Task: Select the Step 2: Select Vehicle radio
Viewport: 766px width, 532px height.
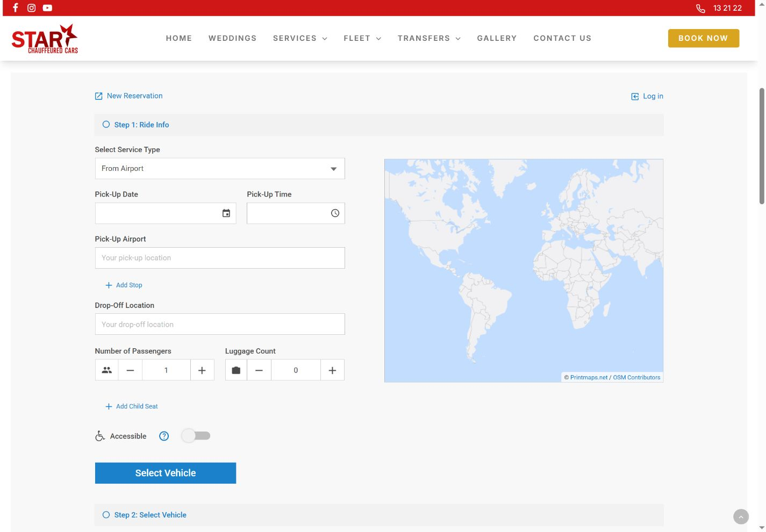Action: tap(106, 514)
